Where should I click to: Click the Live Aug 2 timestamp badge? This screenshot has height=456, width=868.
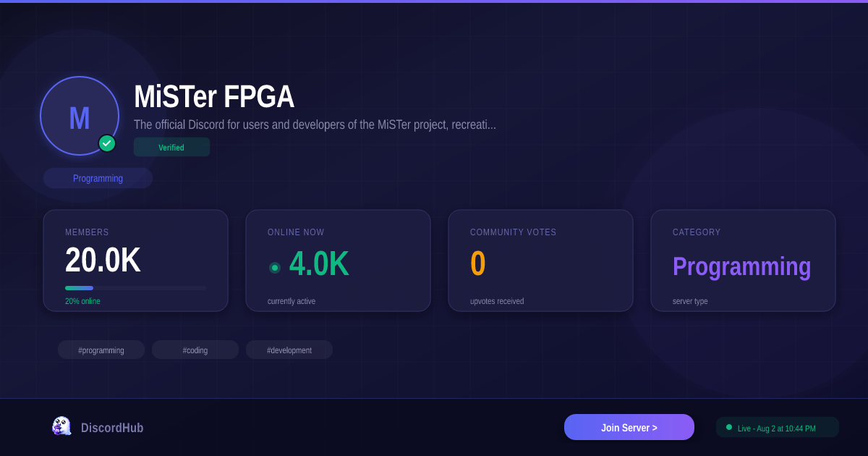pyautogui.click(x=778, y=427)
